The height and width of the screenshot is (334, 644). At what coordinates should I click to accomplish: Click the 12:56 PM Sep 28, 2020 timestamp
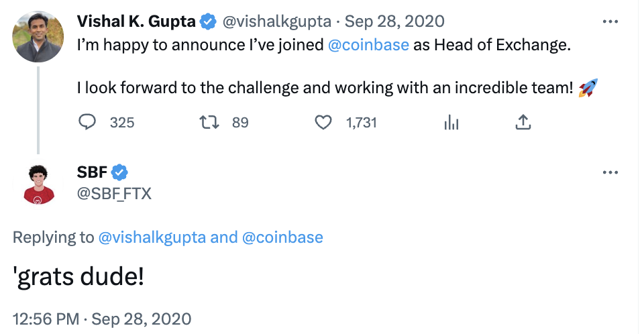(x=102, y=318)
